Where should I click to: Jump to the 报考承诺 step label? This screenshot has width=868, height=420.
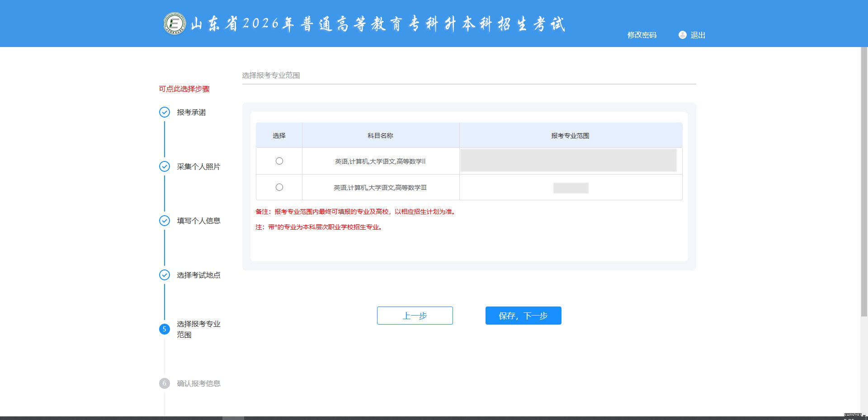(x=191, y=112)
